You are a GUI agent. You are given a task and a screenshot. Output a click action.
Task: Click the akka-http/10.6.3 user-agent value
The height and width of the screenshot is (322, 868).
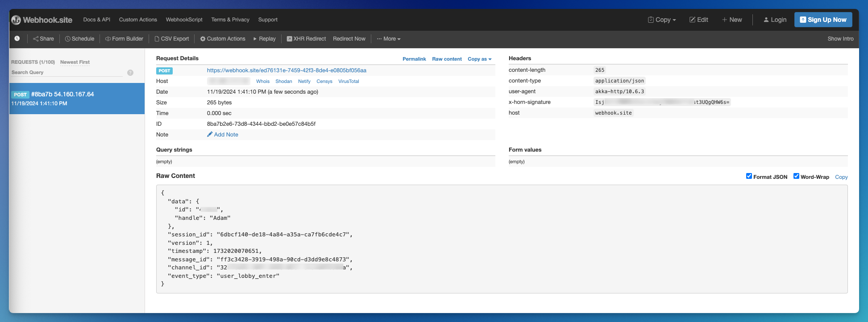(619, 91)
